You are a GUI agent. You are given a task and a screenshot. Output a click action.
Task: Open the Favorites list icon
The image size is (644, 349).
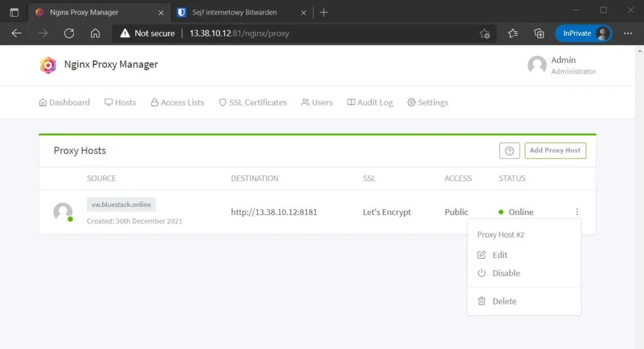tap(513, 33)
